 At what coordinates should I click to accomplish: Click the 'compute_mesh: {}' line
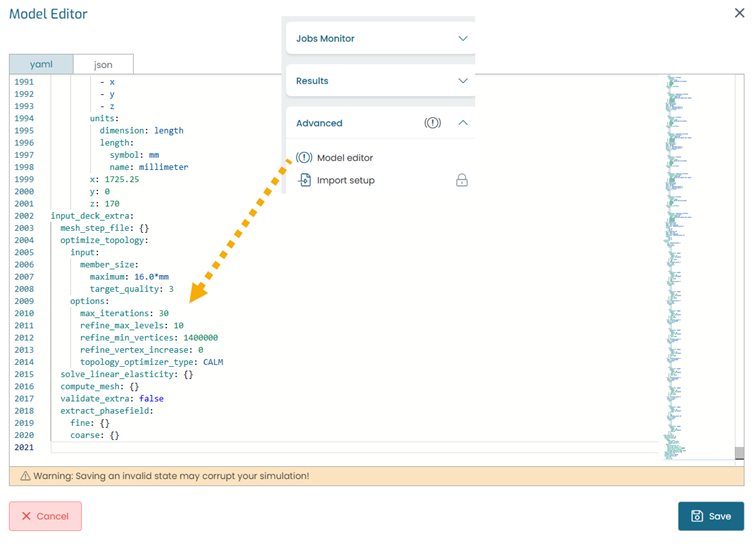[99, 387]
